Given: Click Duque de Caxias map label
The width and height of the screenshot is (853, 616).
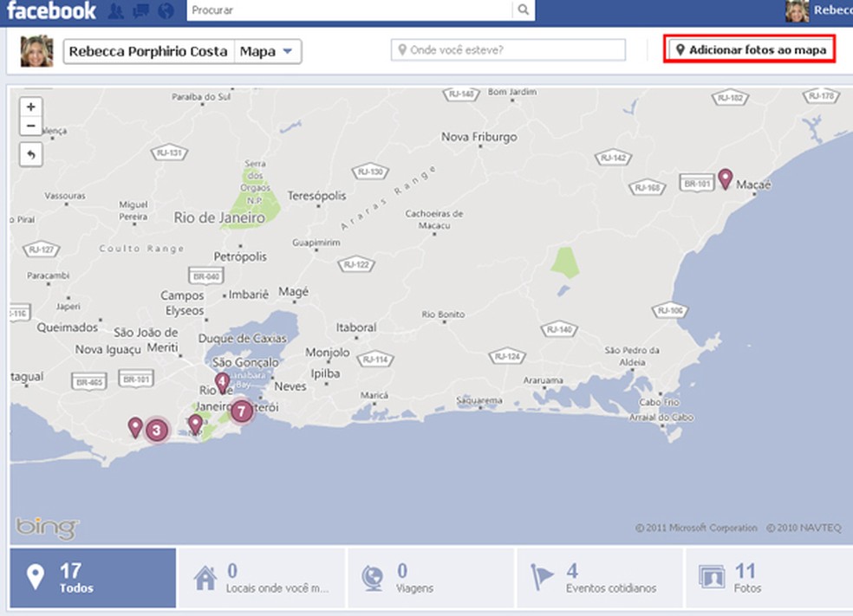Looking at the screenshot, I should pos(242,338).
